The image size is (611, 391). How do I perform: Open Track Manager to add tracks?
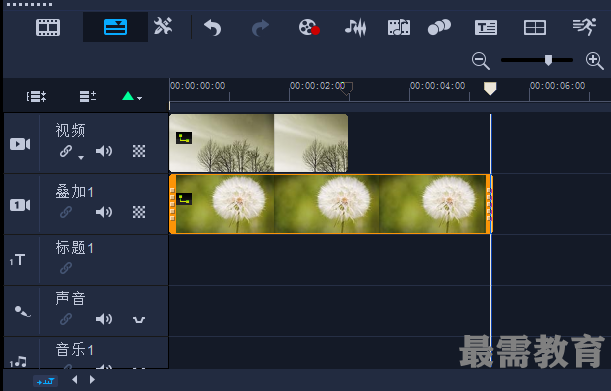[x=88, y=96]
